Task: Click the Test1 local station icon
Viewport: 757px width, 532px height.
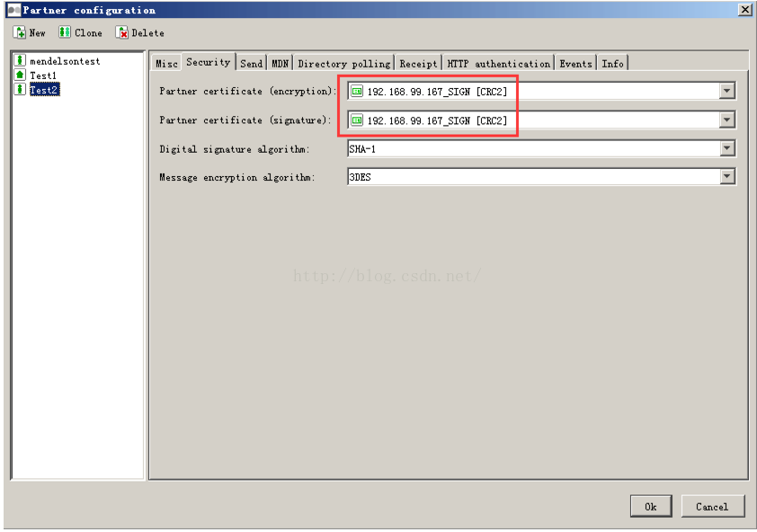Action: pos(20,75)
